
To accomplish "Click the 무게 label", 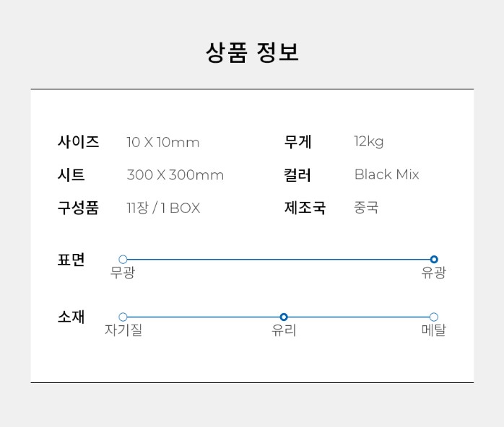I will pyautogui.click(x=297, y=142).
